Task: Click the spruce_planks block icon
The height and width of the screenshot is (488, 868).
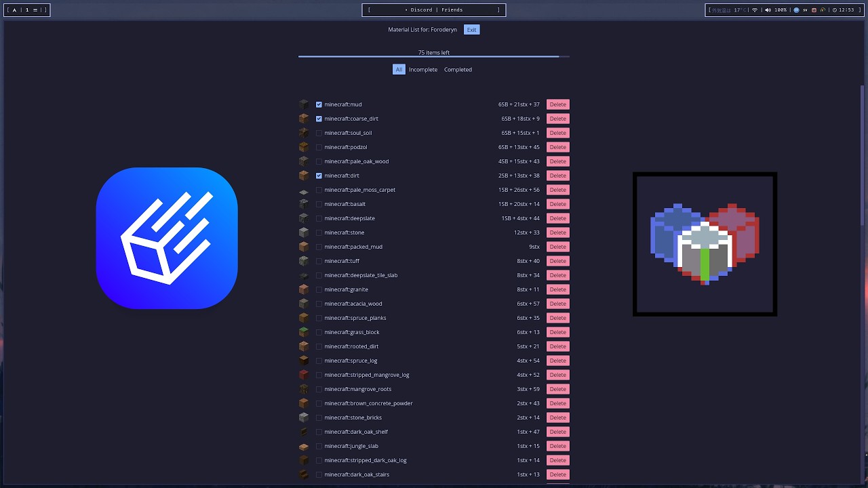Action: [x=304, y=318]
